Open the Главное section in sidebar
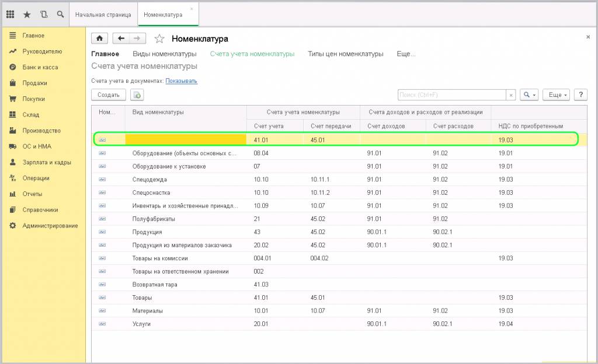The image size is (598, 364). pyautogui.click(x=33, y=36)
